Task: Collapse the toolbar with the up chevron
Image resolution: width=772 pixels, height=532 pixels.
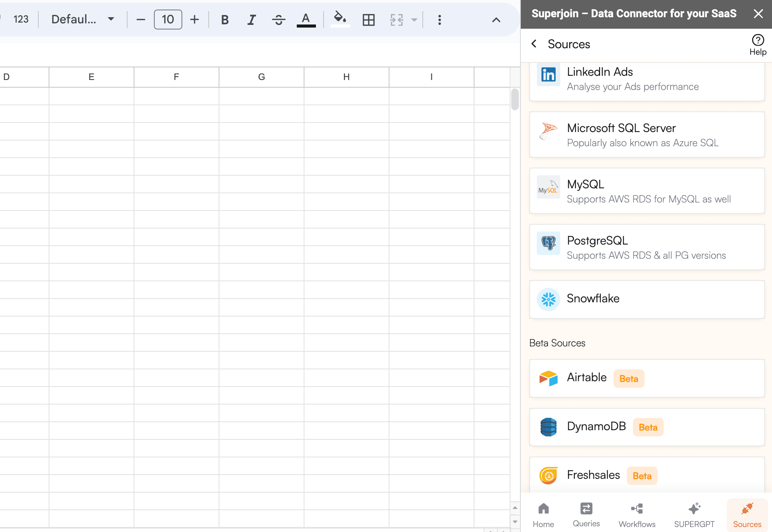Action: click(496, 20)
